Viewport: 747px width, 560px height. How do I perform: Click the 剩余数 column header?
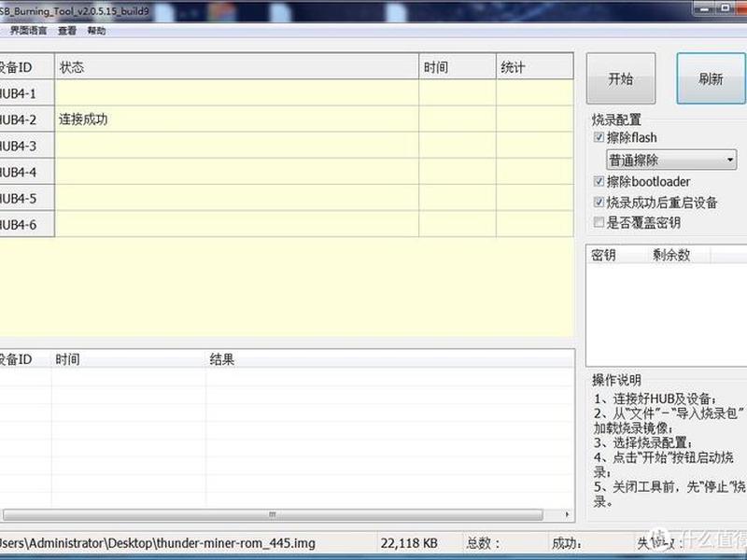(679, 255)
